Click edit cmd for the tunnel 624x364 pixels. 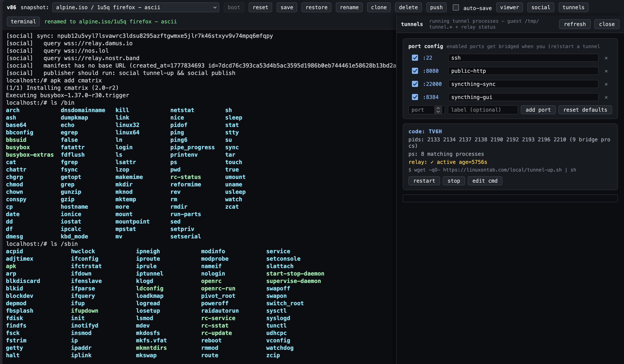pyautogui.click(x=485, y=181)
